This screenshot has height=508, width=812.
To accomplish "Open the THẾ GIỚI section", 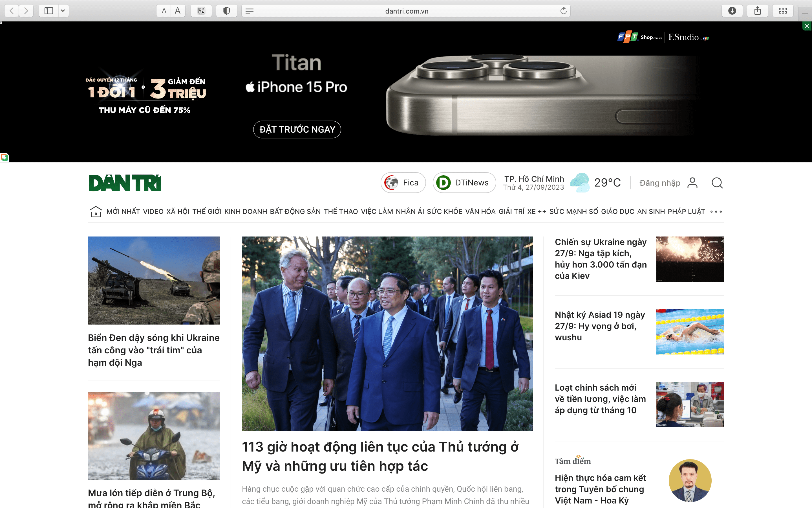I will pyautogui.click(x=207, y=212).
